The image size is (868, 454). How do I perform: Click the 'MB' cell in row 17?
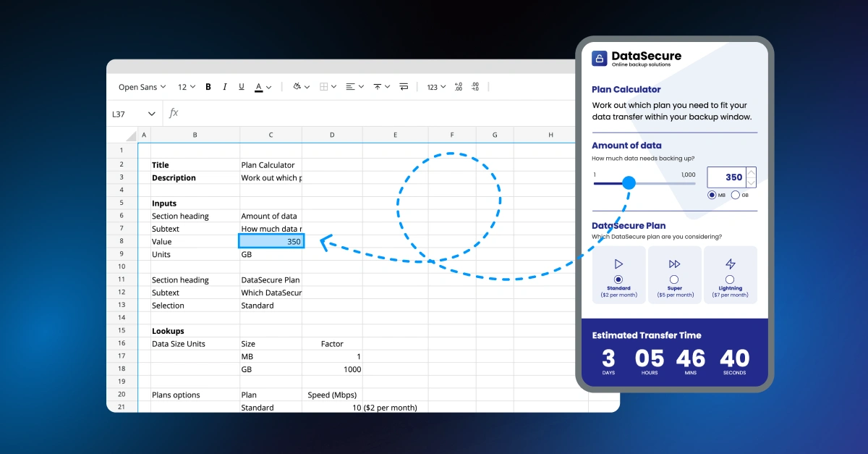tap(271, 357)
